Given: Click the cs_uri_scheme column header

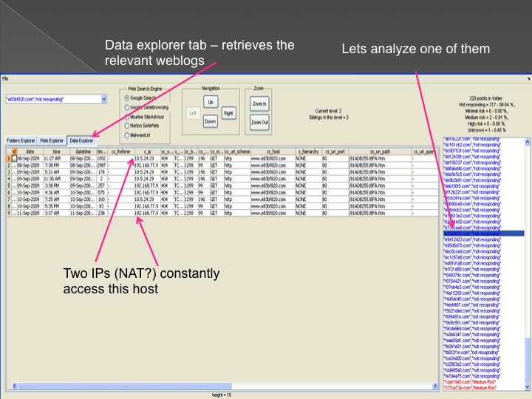Looking at the screenshot, I should coord(237,151).
